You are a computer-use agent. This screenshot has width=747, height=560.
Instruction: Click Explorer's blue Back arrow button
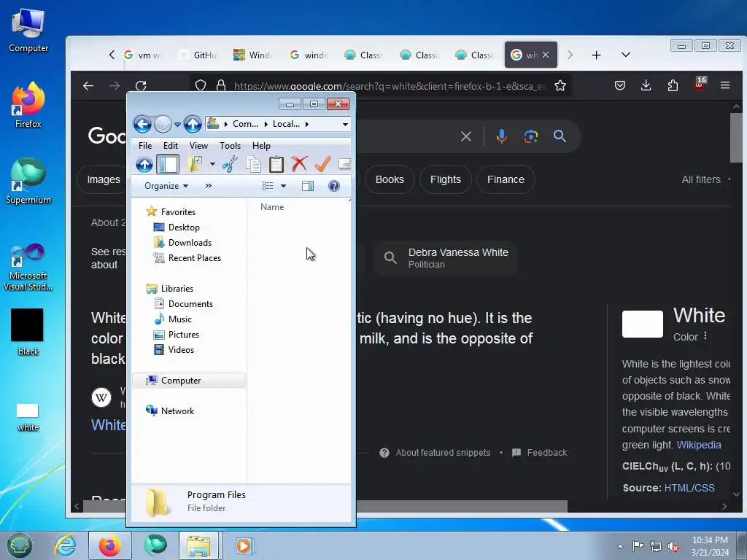142,124
